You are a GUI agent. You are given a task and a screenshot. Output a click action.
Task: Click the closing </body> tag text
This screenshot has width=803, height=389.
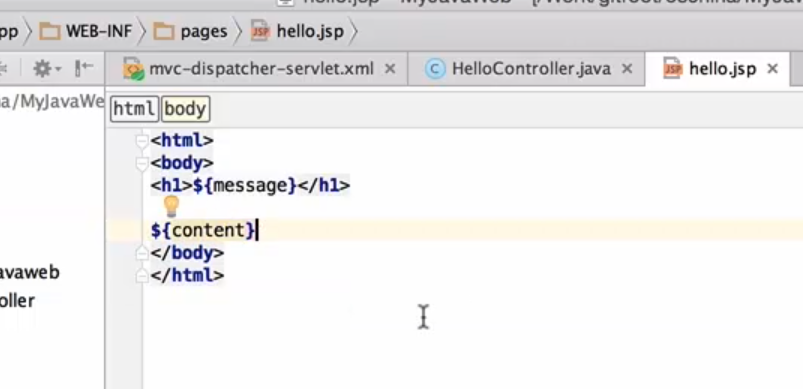tap(187, 253)
